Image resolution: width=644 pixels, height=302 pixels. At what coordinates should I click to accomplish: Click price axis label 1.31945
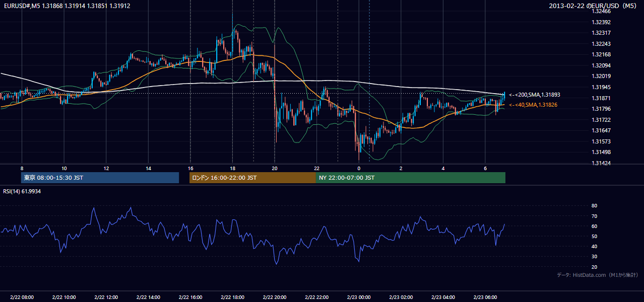coord(601,87)
